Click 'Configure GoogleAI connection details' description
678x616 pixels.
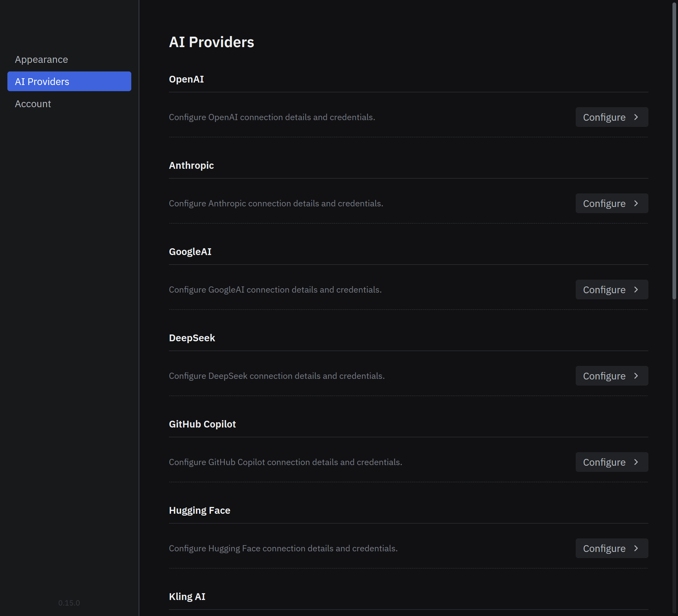[x=275, y=290]
